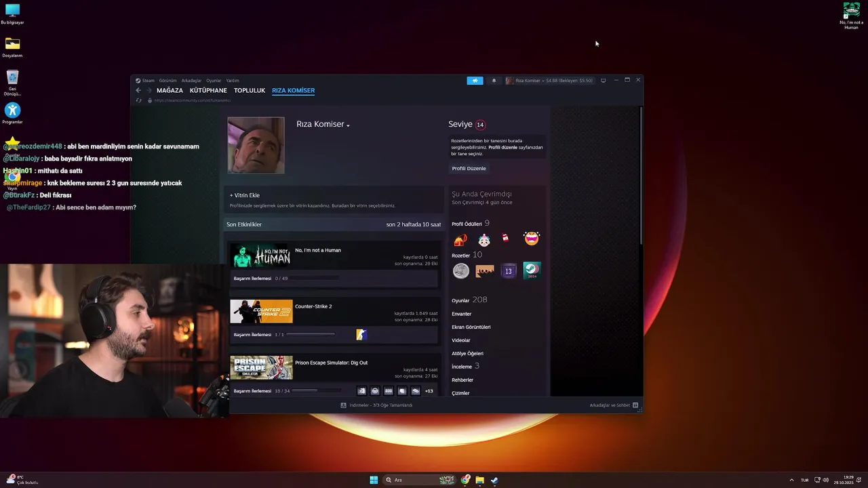Click the red-and-white striped profile award icon

[x=506, y=239]
